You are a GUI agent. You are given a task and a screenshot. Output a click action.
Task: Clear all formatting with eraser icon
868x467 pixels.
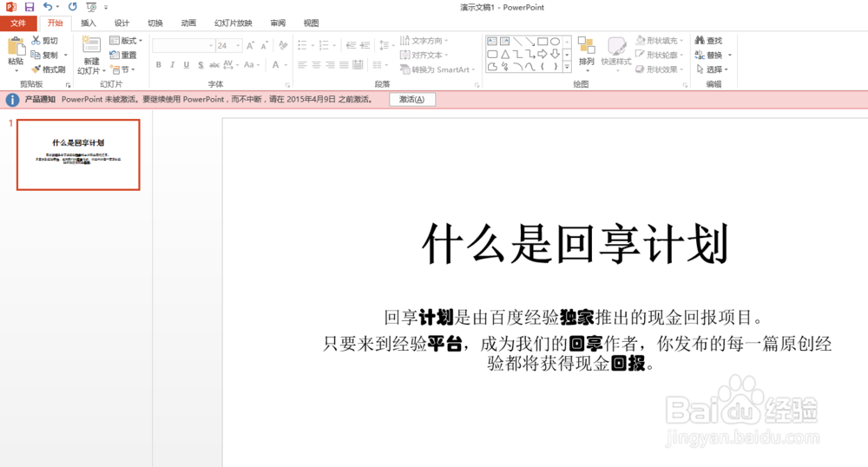point(283,45)
